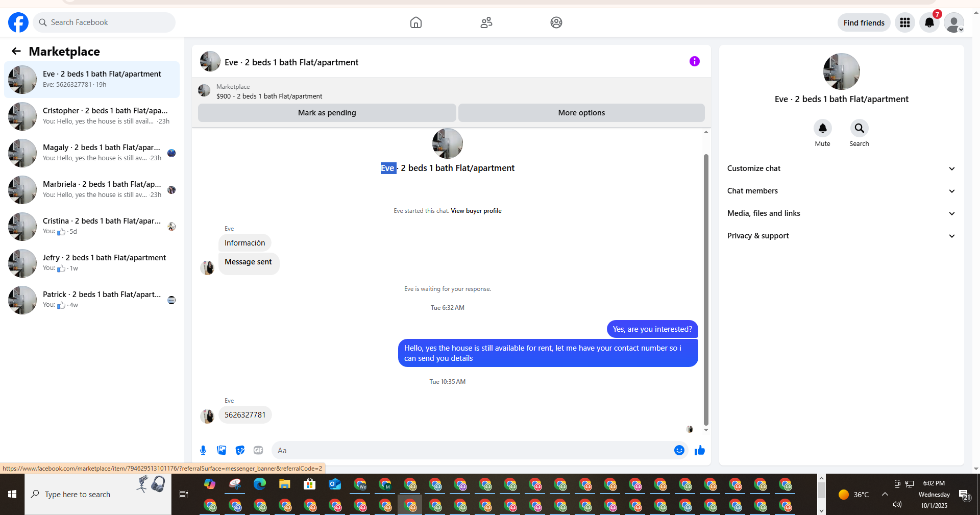The width and height of the screenshot is (980, 515).
Task: Go back using Marketplace back arrow
Action: (x=16, y=51)
